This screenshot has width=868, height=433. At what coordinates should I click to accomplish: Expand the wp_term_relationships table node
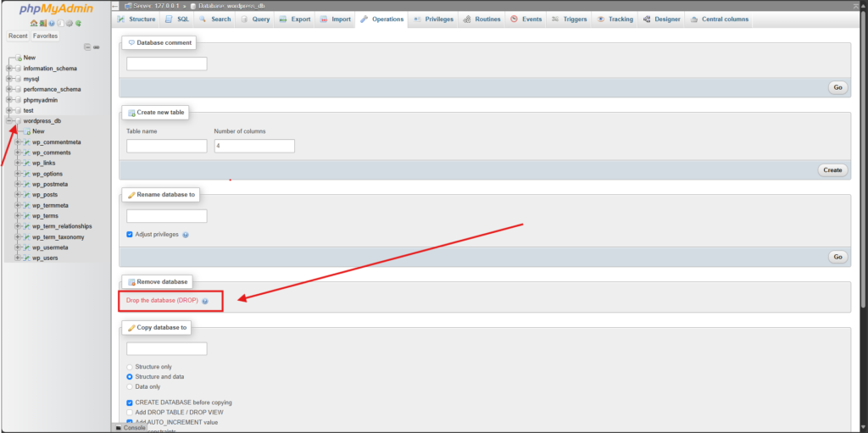click(18, 226)
